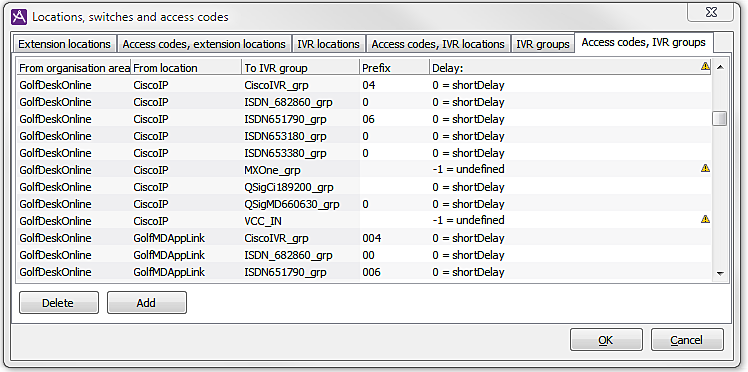Open Access codes, extension locations tab
Image resolution: width=748 pixels, height=372 pixels.
pyautogui.click(x=204, y=44)
